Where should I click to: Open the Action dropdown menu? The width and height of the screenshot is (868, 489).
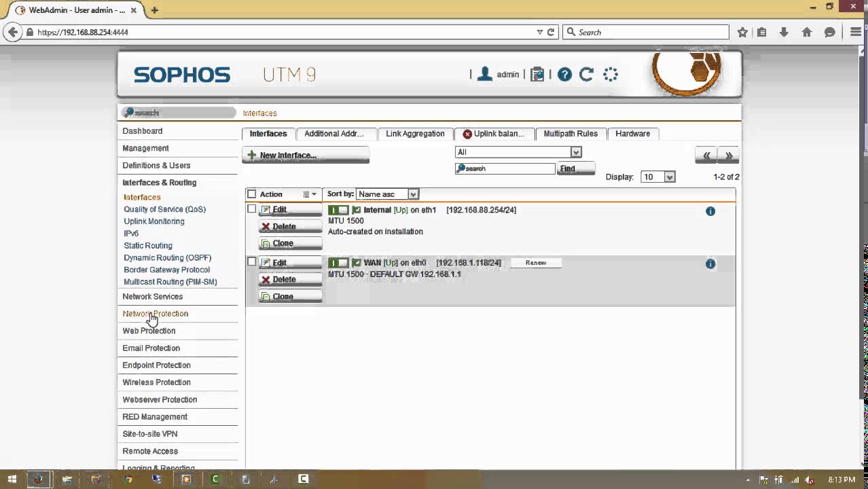(310, 194)
